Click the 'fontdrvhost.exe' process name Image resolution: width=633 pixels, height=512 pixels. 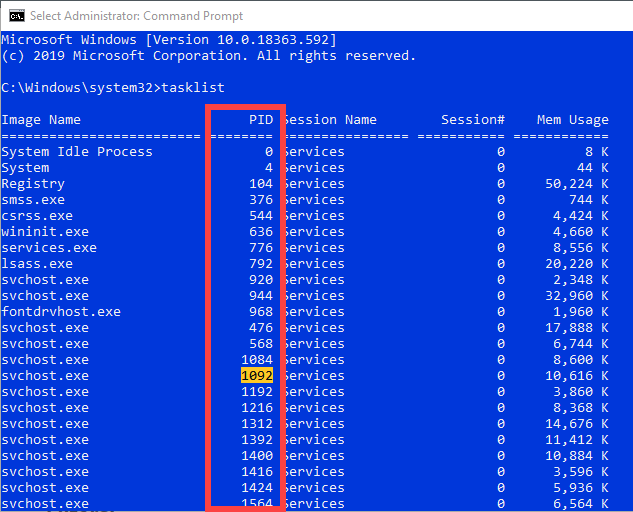(x=61, y=312)
